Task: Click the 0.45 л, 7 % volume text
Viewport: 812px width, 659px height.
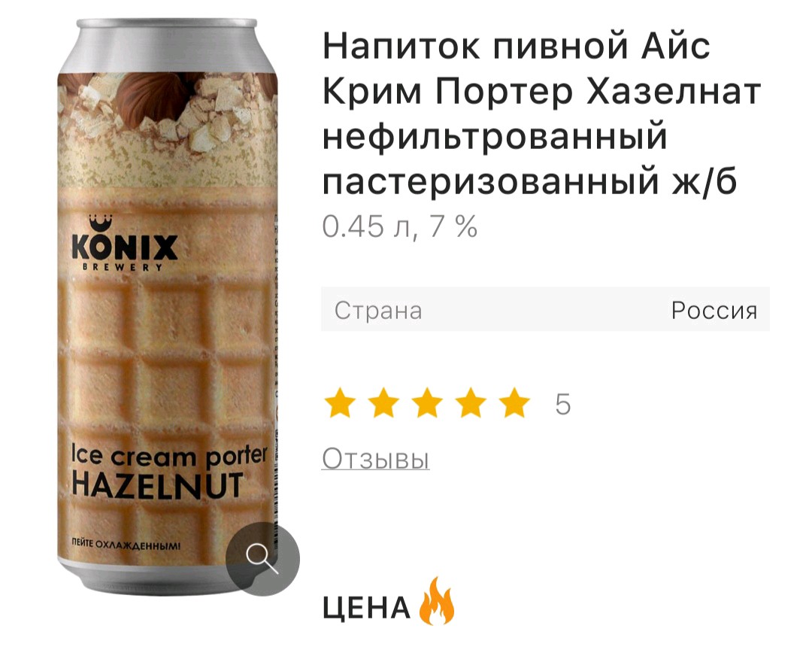Action: pyautogui.click(x=399, y=226)
